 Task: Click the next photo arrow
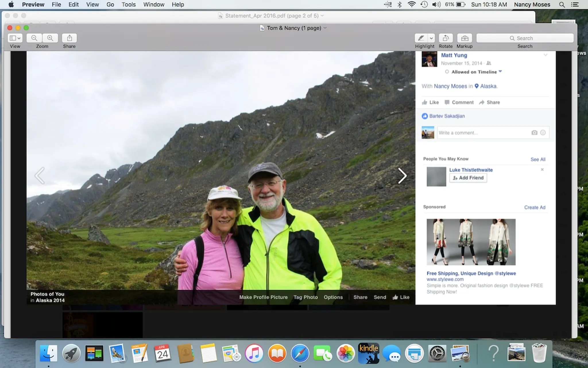[x=402, y=176]
